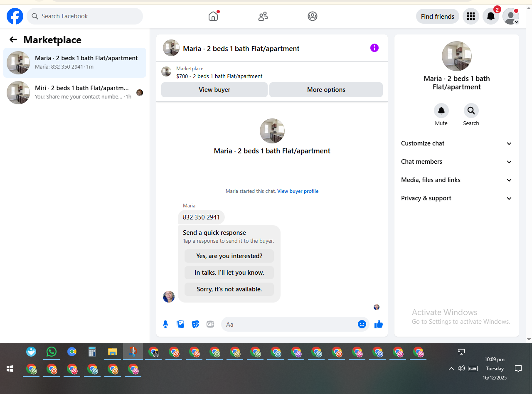This screenshot has width=532, height=394.
Task: Open Calculator from the taskbar
Action: point(92,352)
